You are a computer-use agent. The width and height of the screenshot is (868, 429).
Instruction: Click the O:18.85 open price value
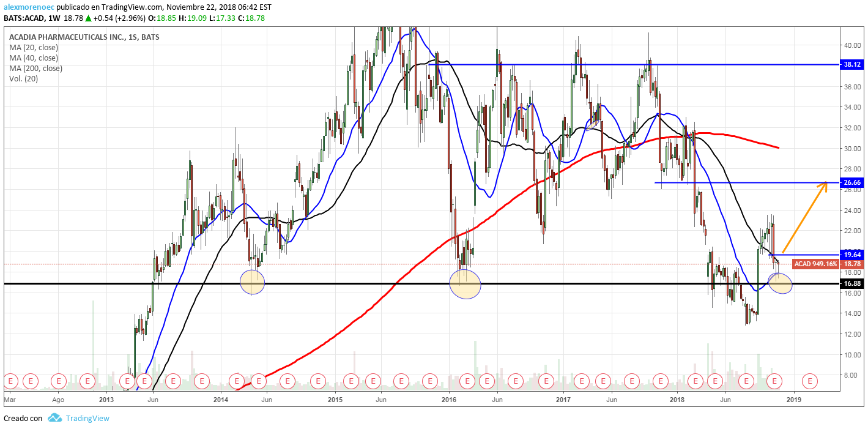click(163, 18)
